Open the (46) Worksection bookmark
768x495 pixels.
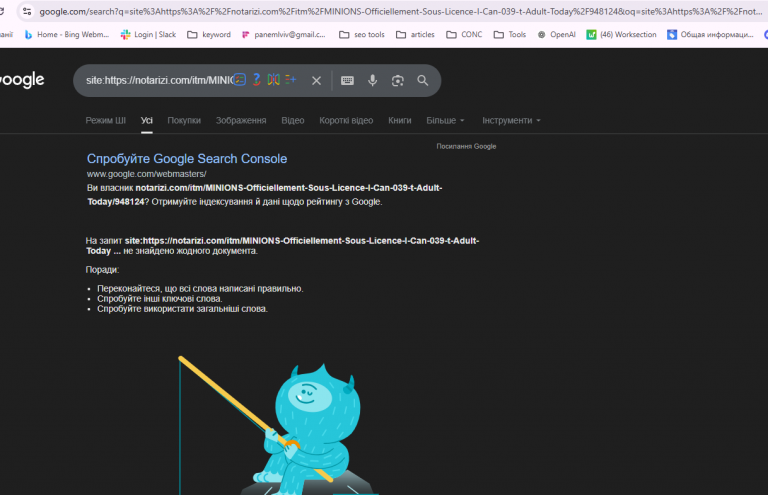point(622,34)
